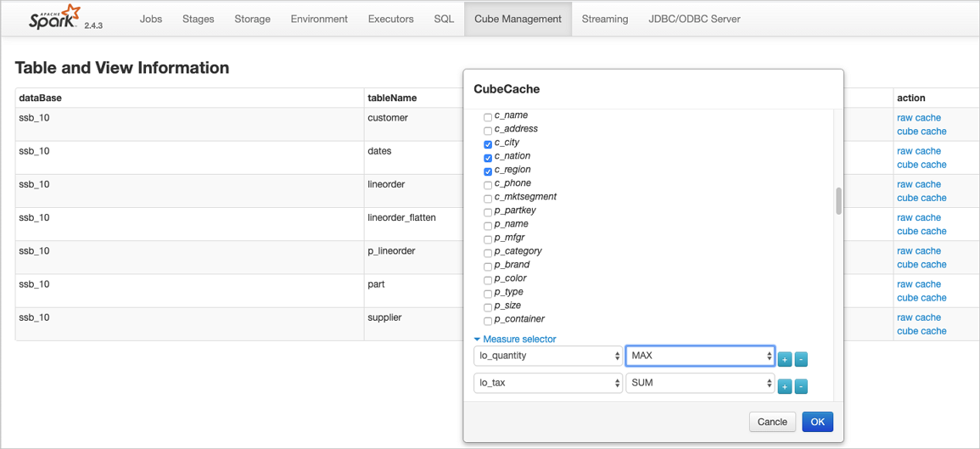Click raw cache for part table
Image resolution: width=980 pixels, height=449 pixels.
(919, 283)
